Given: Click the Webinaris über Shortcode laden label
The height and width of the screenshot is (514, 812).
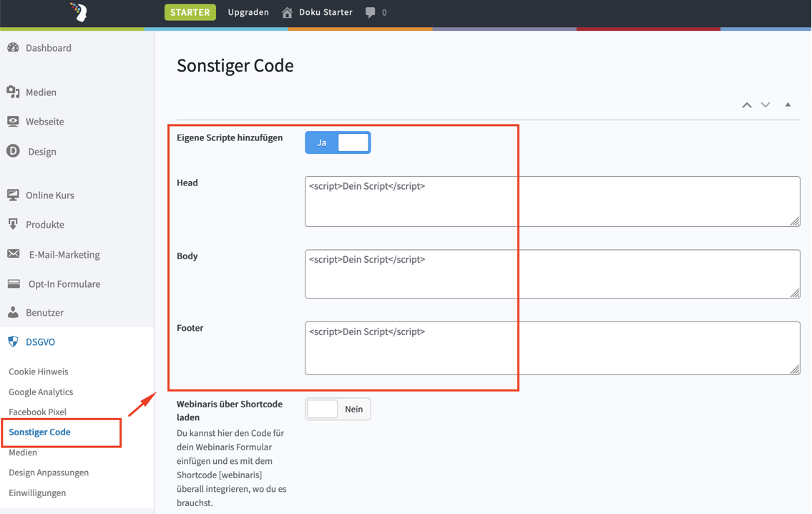Looking at the screenshot, I should point(230,410).
